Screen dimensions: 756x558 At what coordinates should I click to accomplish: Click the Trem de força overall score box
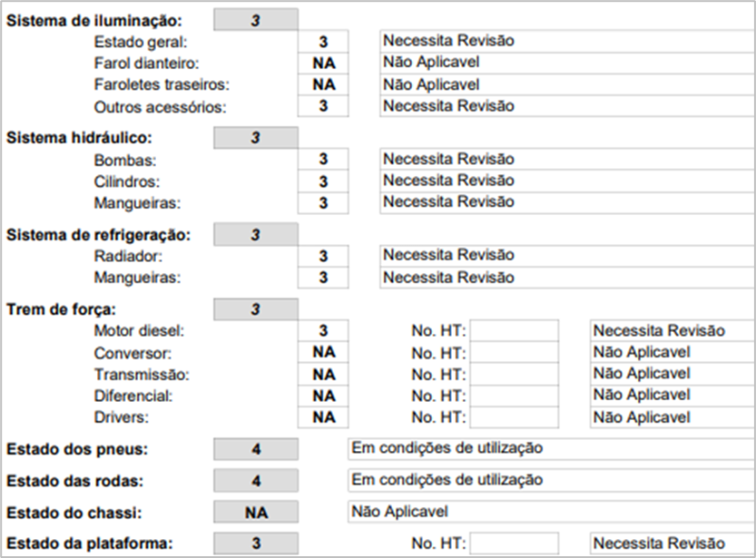255,309
